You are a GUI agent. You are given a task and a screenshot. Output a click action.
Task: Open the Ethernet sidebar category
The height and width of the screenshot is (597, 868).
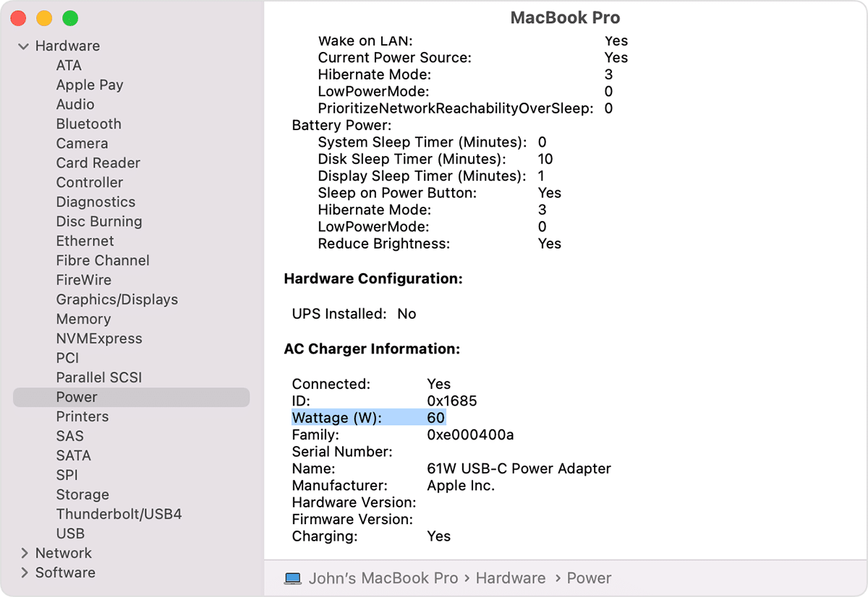click(85, 241)
